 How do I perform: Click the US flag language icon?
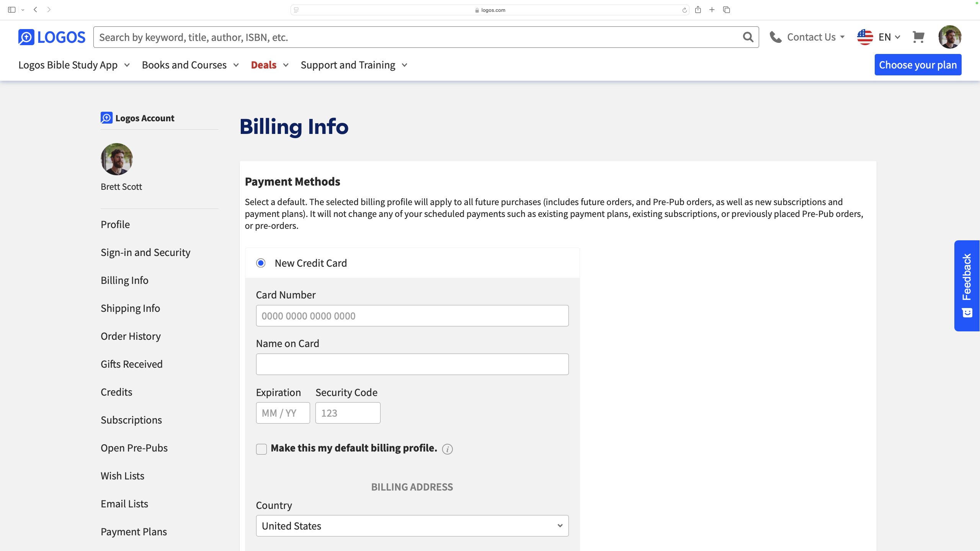865,37
